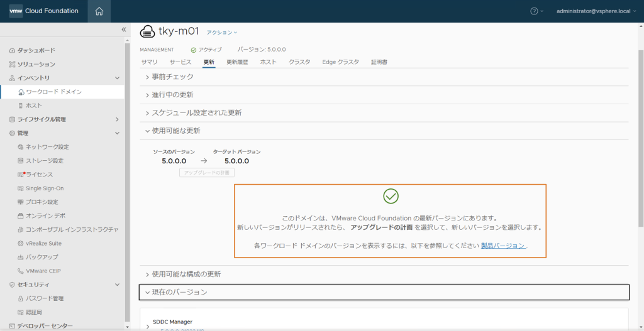
Task: Click the Host icon in sidebar
Action: tap(21, 106)
